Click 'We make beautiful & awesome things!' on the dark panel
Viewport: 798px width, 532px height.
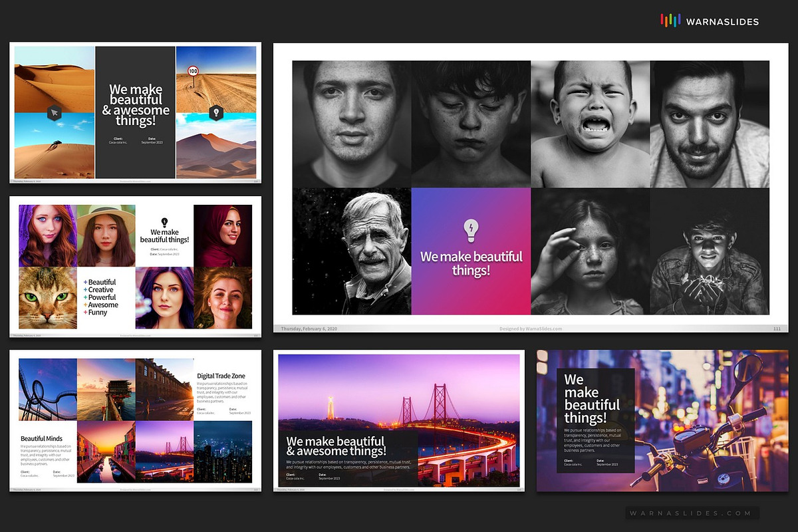click(x=136, y=104)
